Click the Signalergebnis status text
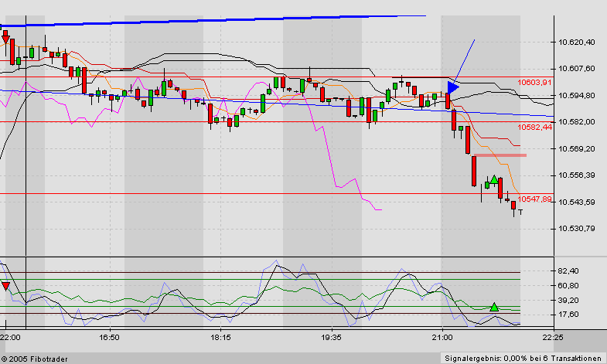 pos(523,359)
